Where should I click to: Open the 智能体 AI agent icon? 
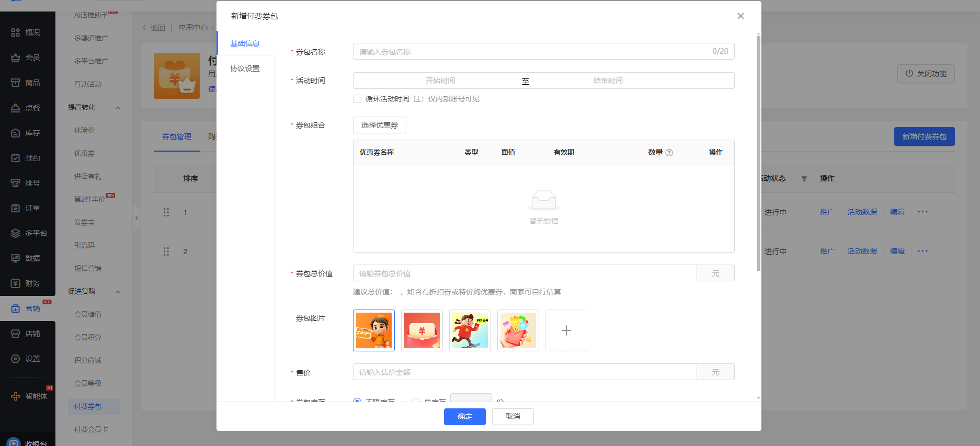pyautogui.click(x=16, y=396)
